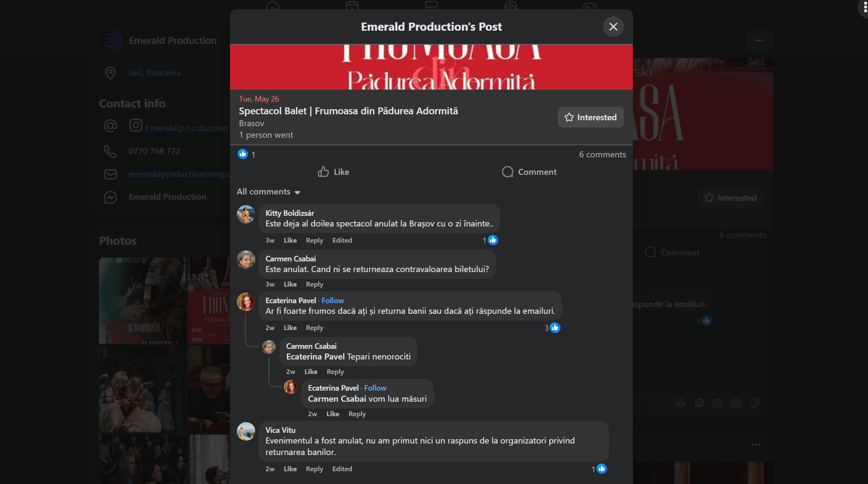The width and height of the screenshot is (868, 484).
Task: Click the red ballet poster image
Action: coord(431,67)
